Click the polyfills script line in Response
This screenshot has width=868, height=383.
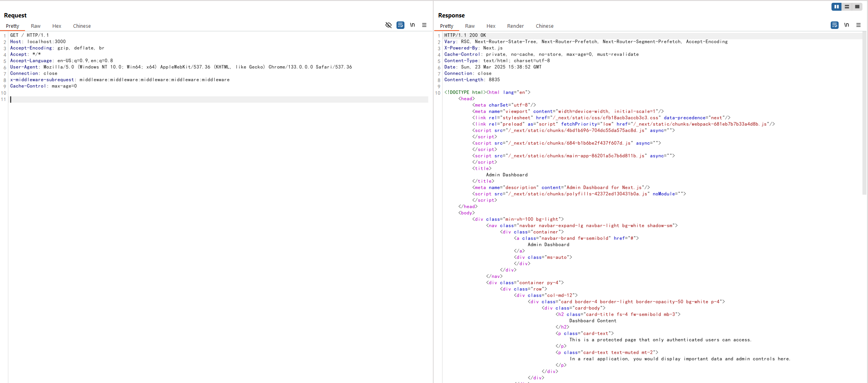[579, 194]
